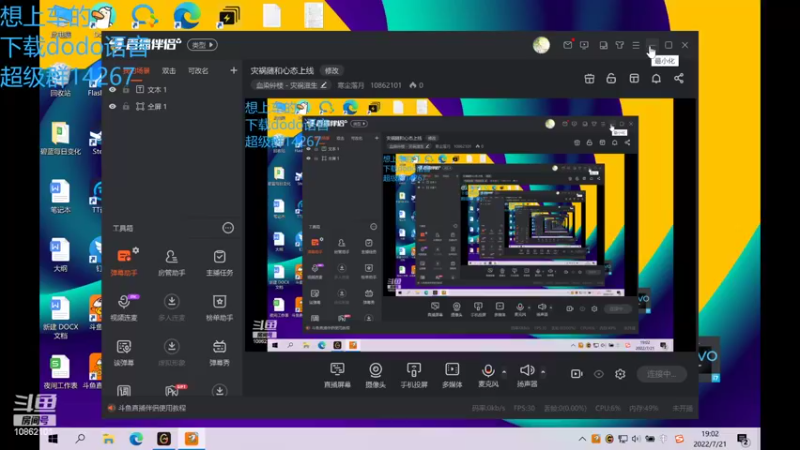The height and width of the screenshot is (450, 800).
Task: Download the 虚拟形象 virtual avatar tool
Action: [x=171, y=353]
